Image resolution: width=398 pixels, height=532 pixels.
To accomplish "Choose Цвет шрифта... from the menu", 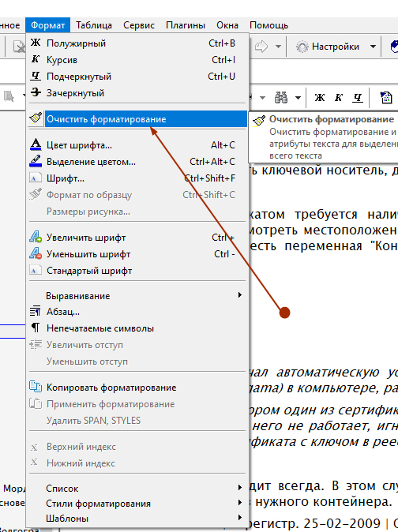I will (x=137, y=145).
